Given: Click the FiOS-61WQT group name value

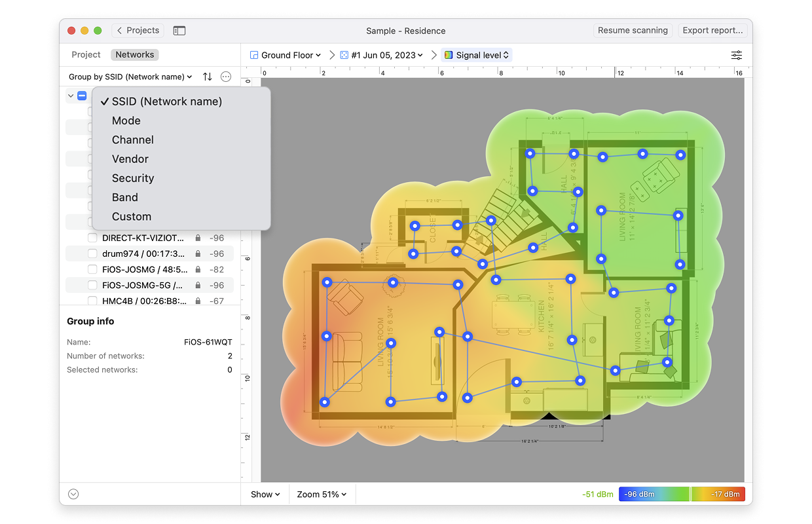Looking at the screenshot, I should pos(208,343).
